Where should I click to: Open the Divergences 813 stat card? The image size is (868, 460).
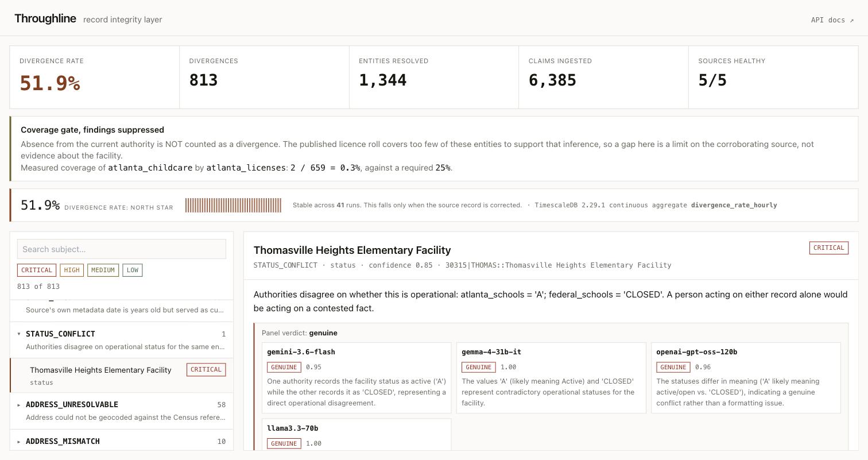tap(264, 78)
